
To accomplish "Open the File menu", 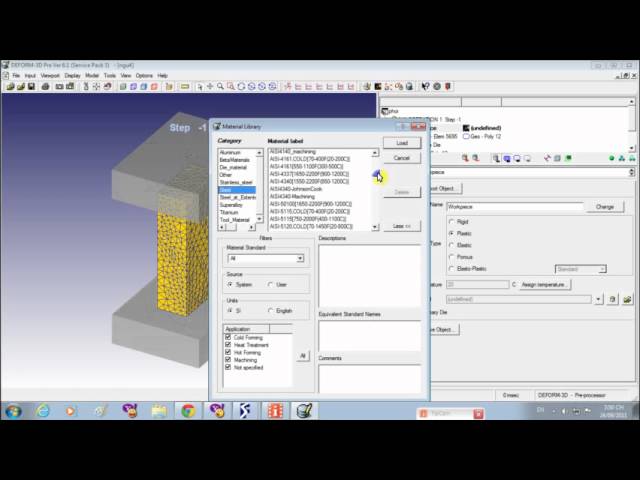I will tap(16, 76).
